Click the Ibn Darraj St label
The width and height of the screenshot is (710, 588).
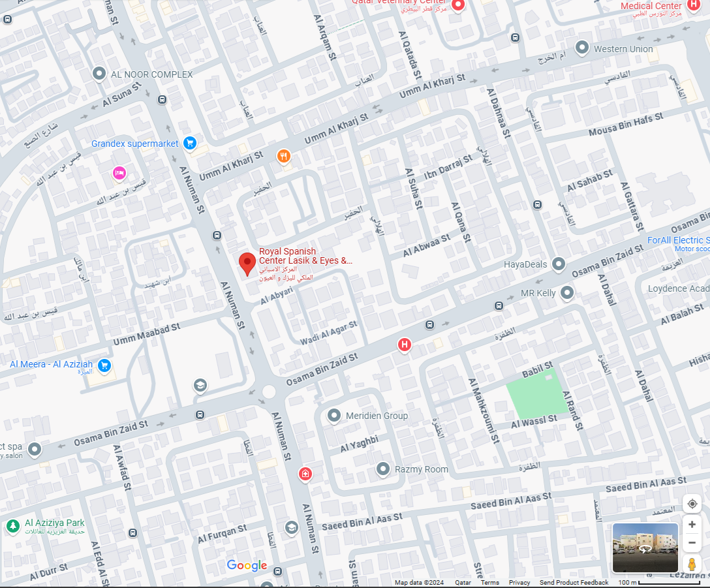448,167
